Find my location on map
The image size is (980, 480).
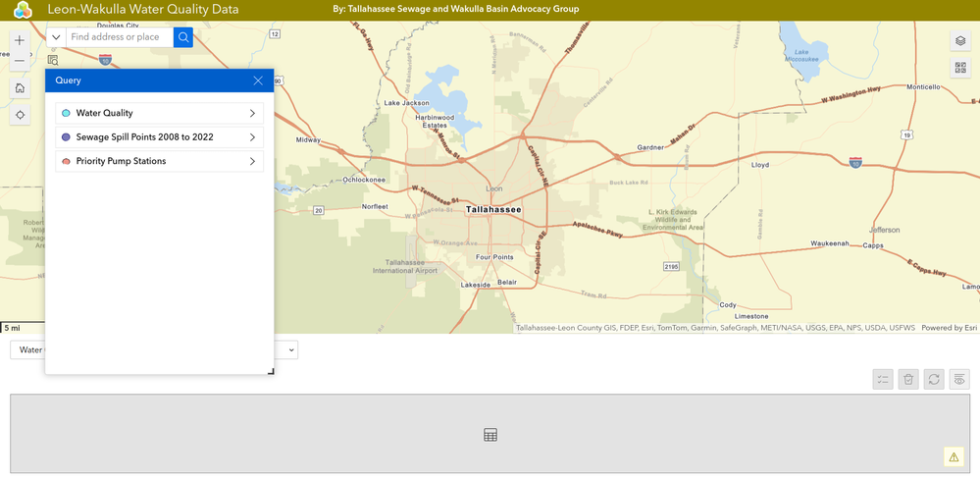click(x=20, y=115)
